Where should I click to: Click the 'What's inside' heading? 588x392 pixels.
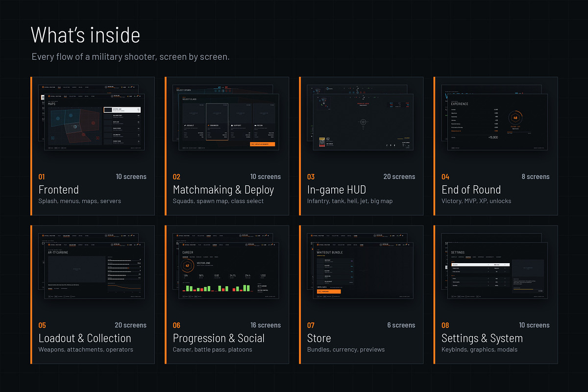[85, 35]
